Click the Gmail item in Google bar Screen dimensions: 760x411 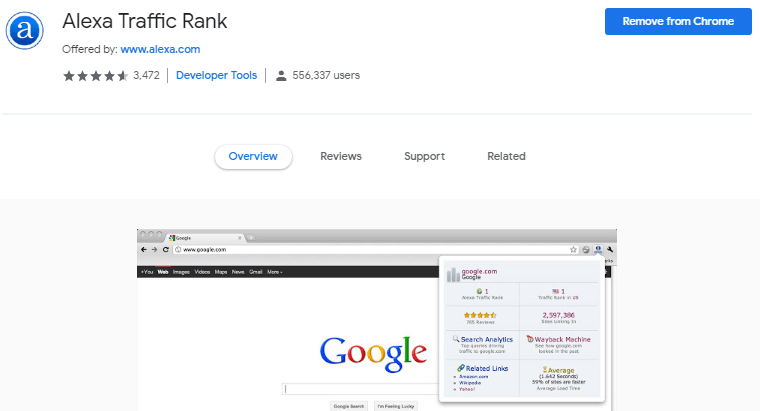point(255,272)
